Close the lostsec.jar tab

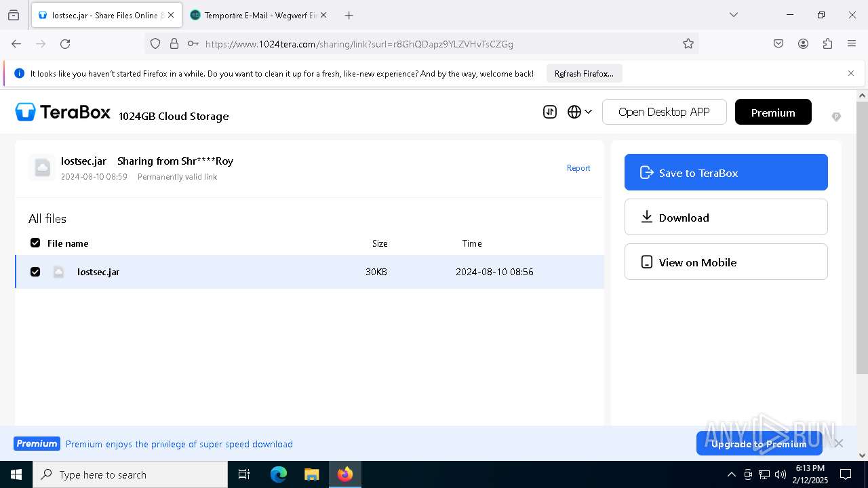(171, 15)
